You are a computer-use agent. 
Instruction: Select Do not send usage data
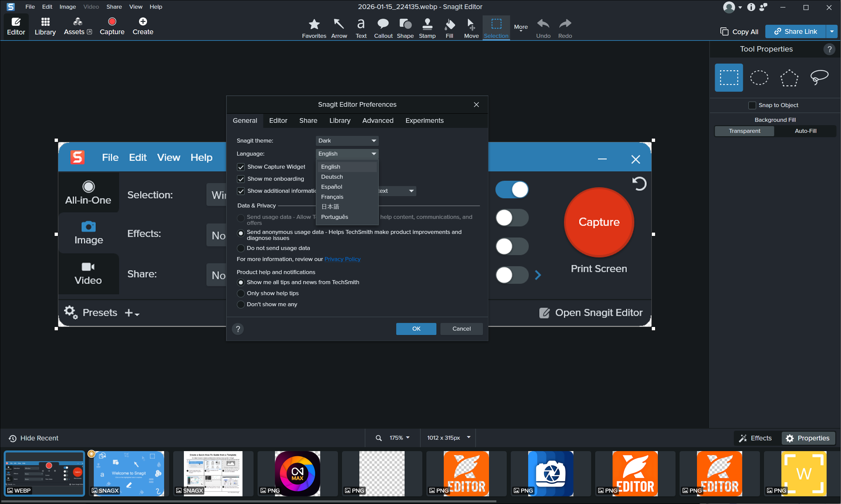tap(241, 248)
